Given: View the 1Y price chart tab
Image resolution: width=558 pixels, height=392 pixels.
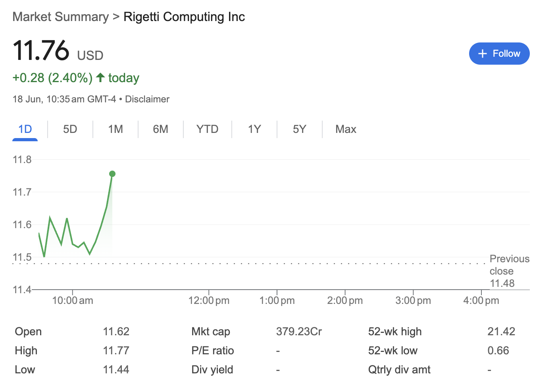Looking at the screenshot, I should click(x=254, y=129).
